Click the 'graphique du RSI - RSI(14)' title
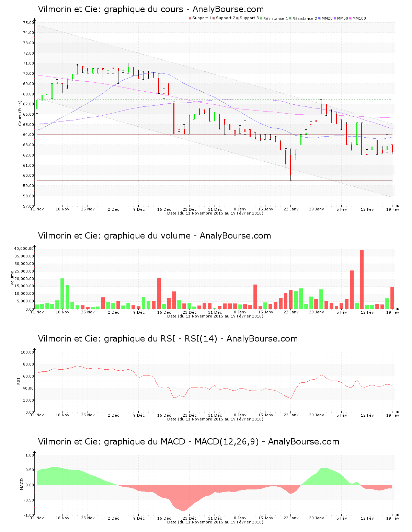 coord(168,339)
